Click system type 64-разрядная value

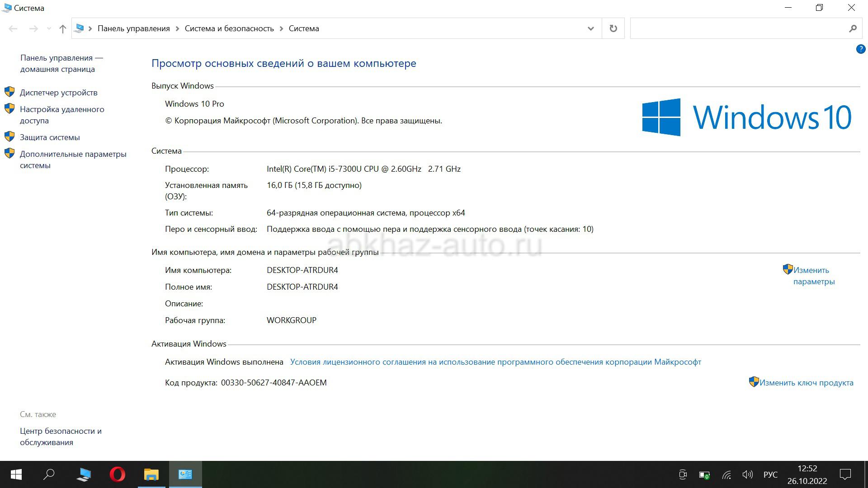point(366,213)
